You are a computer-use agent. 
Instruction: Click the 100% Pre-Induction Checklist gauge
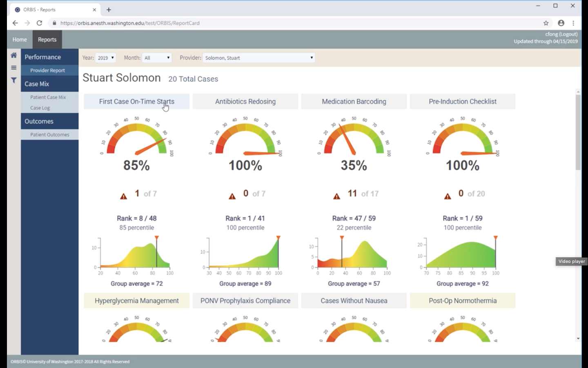click(463, 137)
